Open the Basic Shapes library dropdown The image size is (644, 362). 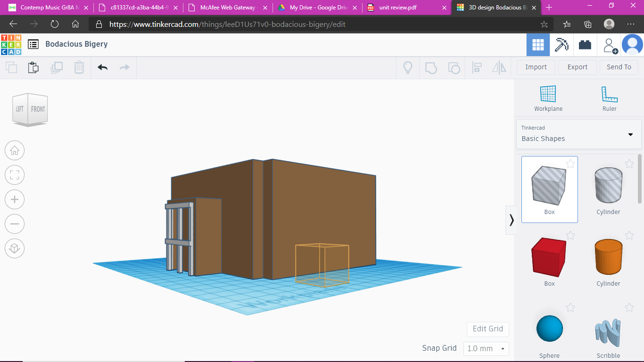point(579,134)
